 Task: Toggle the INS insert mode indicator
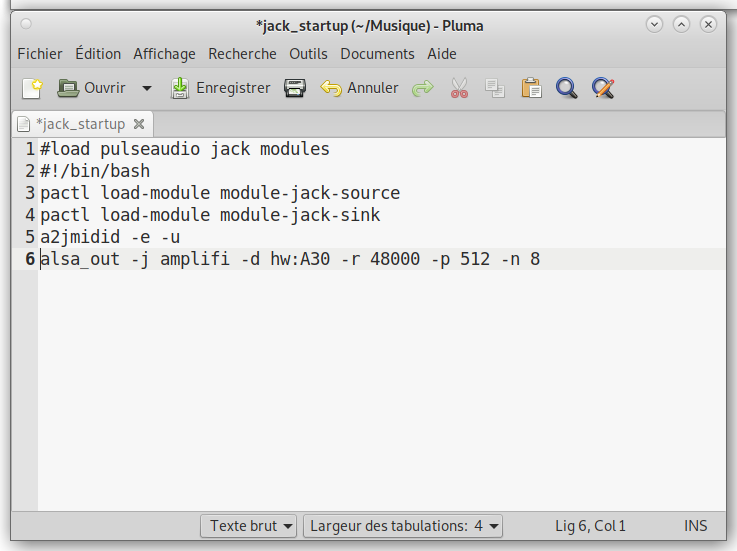click(696, 526)
